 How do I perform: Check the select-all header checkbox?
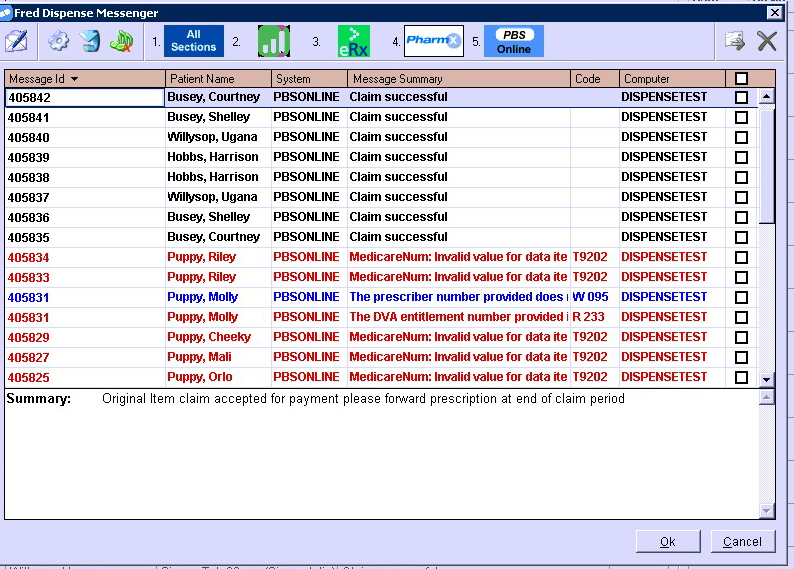point(741,78)
